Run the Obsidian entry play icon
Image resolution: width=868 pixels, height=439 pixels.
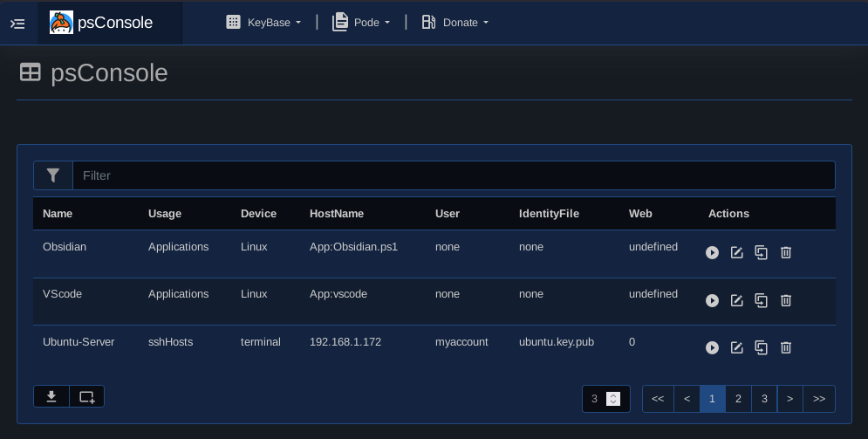(x=712, y=252)
